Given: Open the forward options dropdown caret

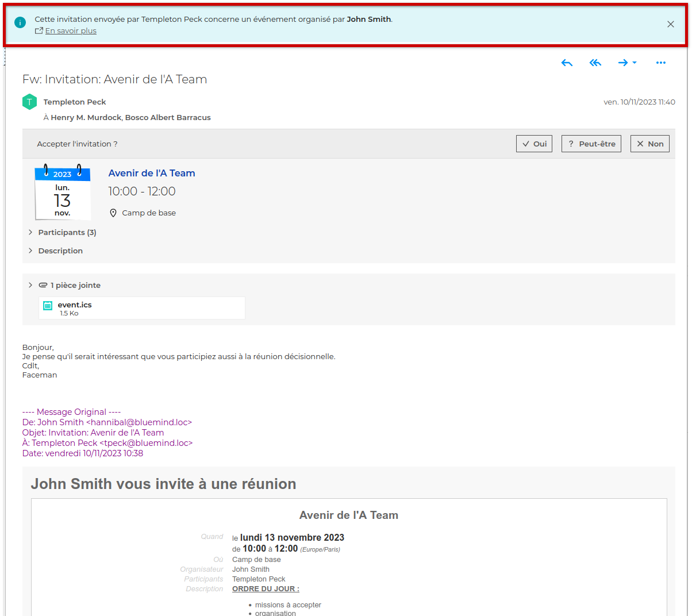Looking at the screenshot, I should click(x=635, y=63).
